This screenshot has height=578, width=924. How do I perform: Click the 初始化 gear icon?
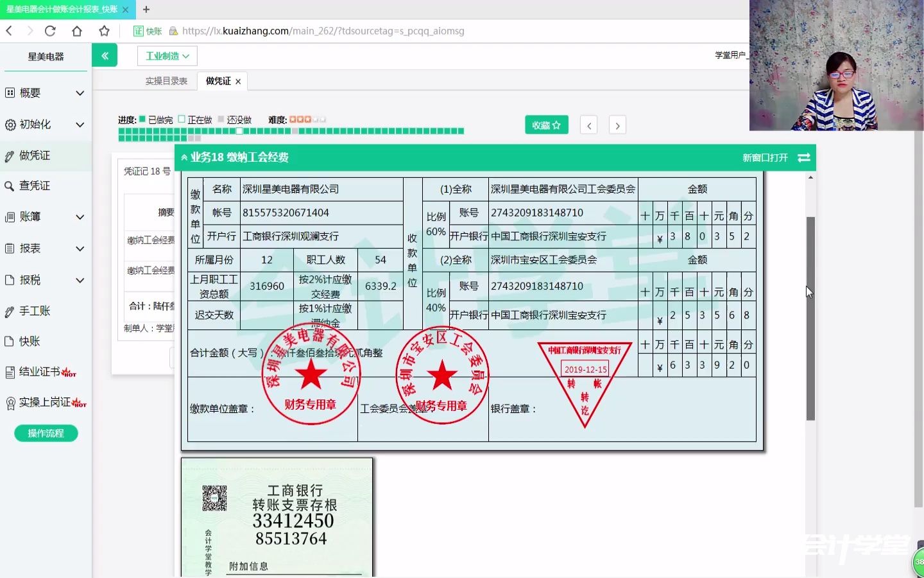click(10, 125)
